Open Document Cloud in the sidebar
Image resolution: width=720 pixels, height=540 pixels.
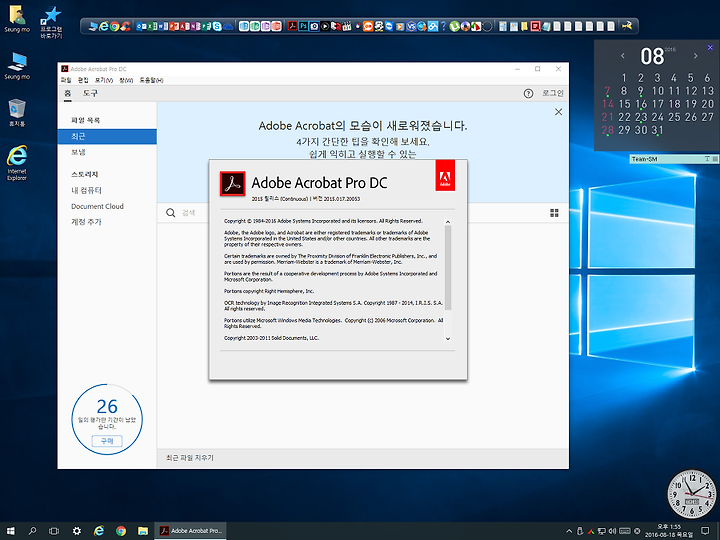(x=97, y=206)
